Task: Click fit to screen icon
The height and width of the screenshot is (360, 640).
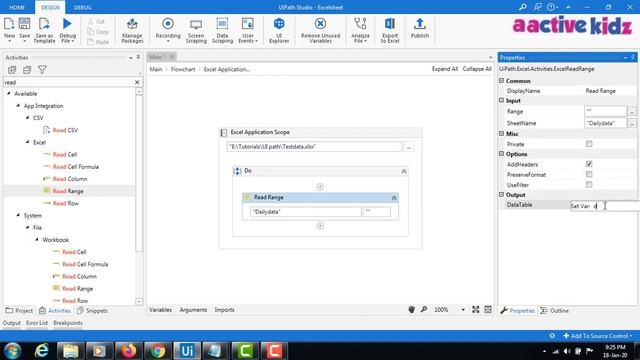Action: [x=476, y=309]
